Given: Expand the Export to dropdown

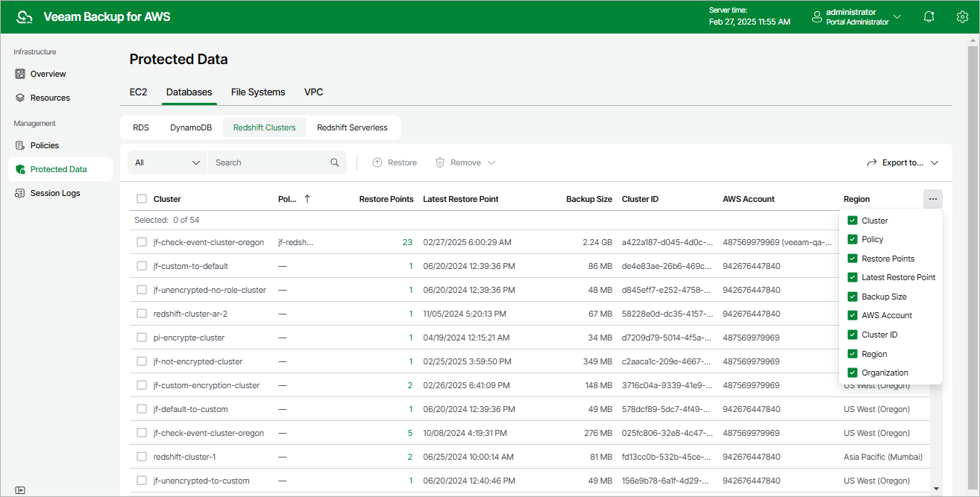Looking at the screenshot, I should point(902,162).
